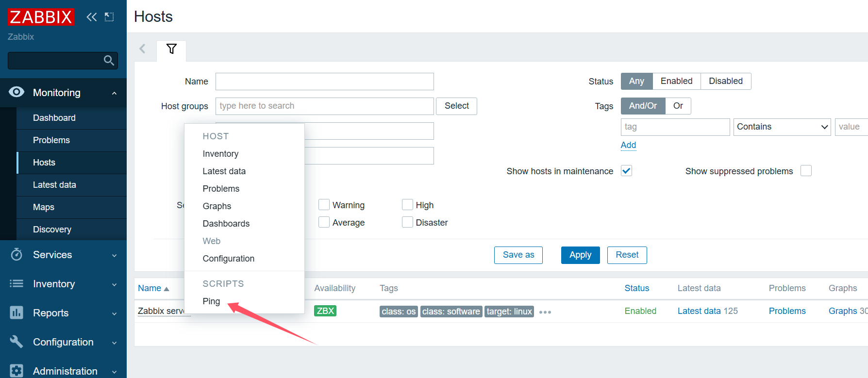Click the Monitoring eye icon
Viewport: 868px width, 378px height.
point(17,92)
